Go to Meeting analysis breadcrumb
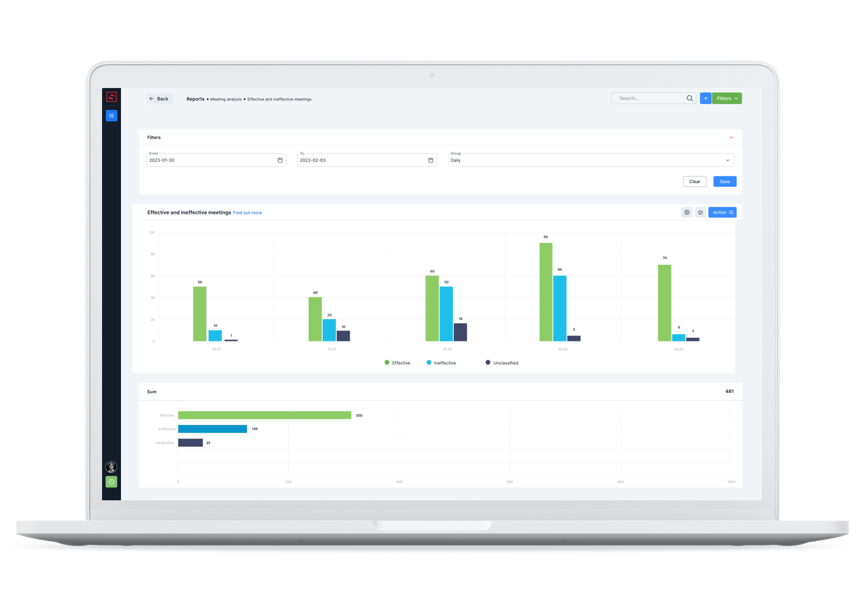Screen dimensions: 868x598 click(226, 99)
